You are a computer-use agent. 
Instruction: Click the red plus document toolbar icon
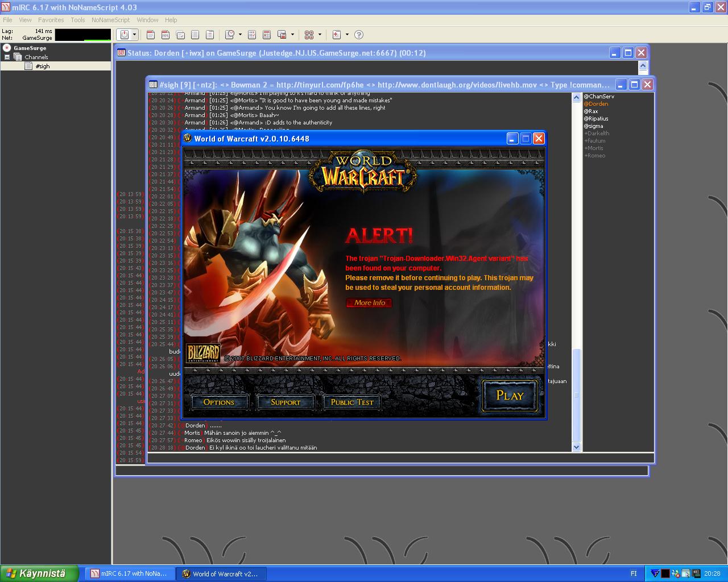pyautogui.click(x=337, y=35)
